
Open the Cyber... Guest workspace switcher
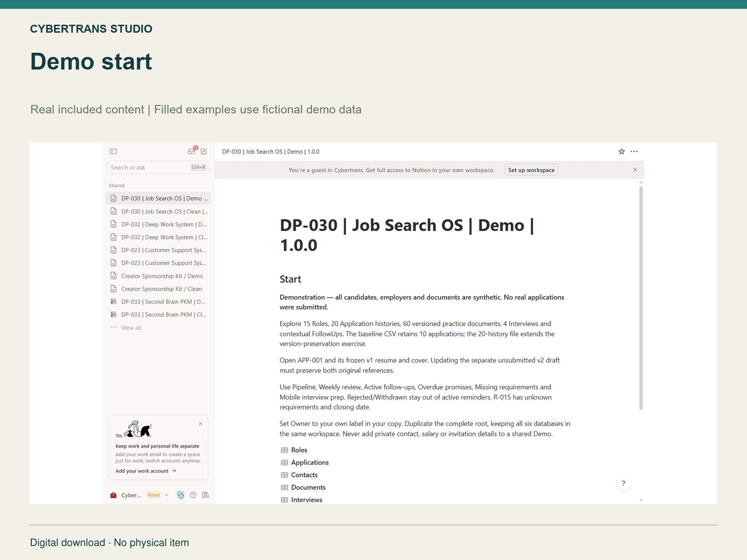(x=139, y=495)
